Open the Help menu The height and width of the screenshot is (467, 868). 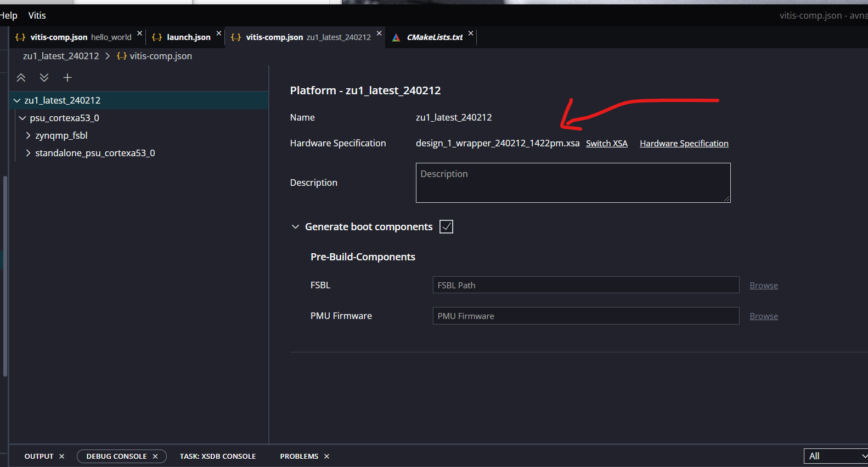tap(8, 15)
